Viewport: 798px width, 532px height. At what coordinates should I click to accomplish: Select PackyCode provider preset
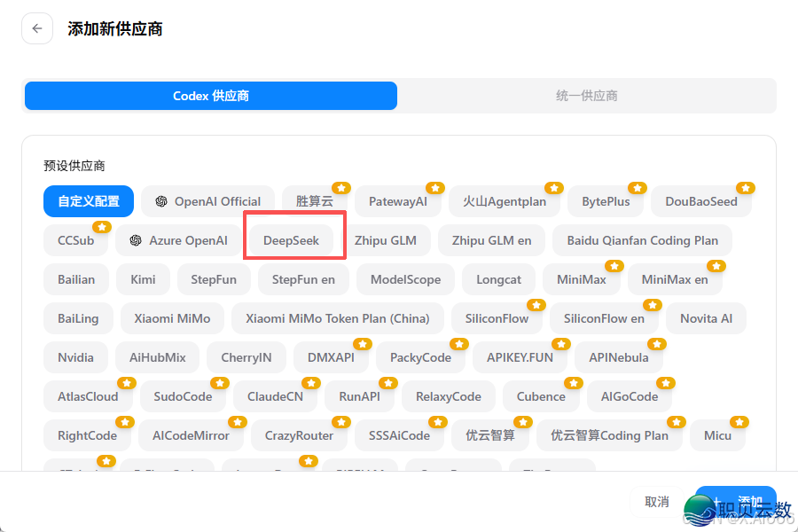point(420,357)
